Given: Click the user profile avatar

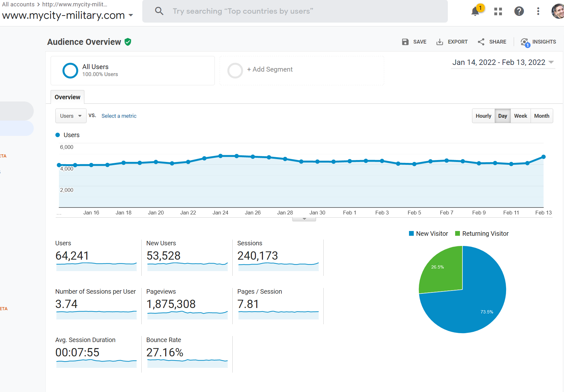Looking at the screenshot, I should (558, 11).
